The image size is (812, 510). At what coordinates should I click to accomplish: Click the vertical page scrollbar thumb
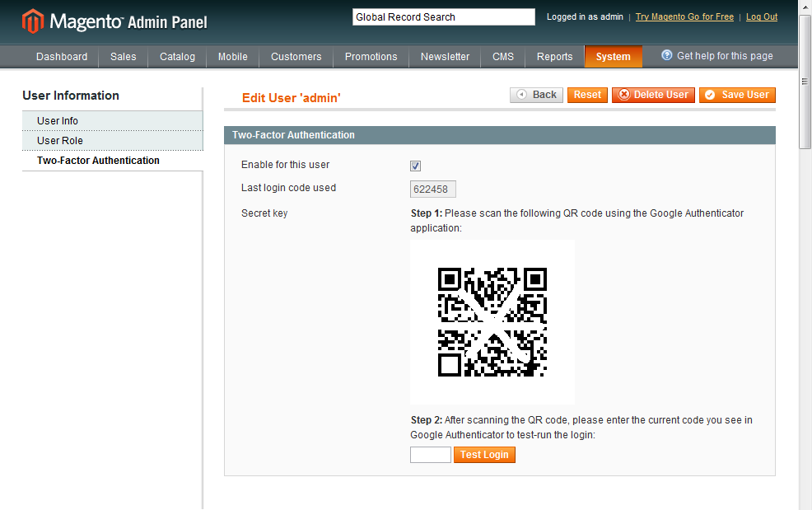(x=805, y=82)
